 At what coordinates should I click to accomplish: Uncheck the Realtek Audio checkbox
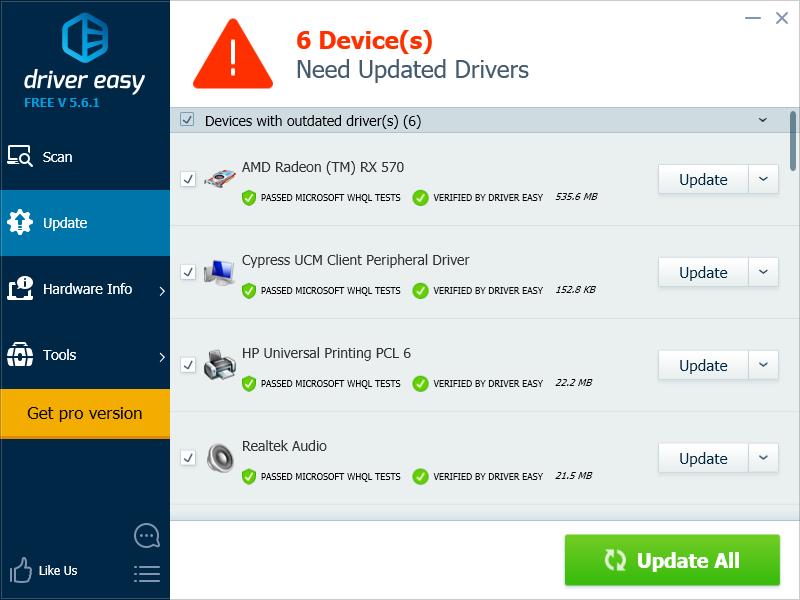pos(188,458)
